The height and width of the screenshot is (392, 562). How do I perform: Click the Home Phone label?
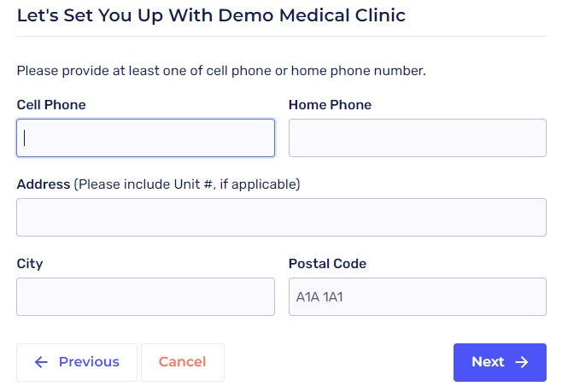(330, 105)
